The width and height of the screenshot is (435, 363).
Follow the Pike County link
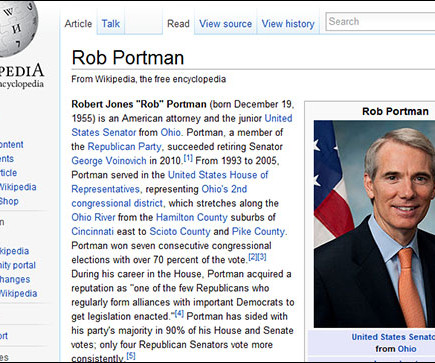pos(258,231)
